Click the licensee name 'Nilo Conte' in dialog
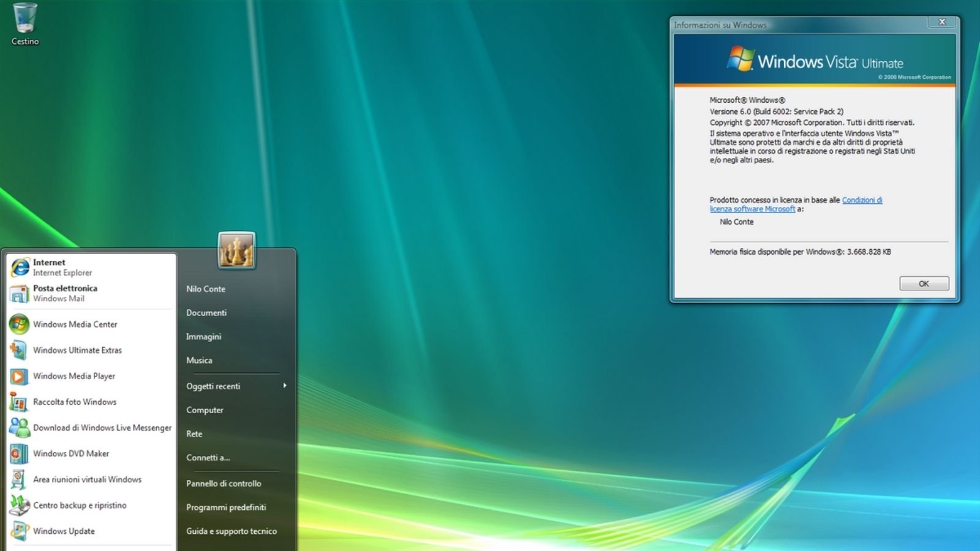This screenshot has width=980, height=551. (736, 222)
